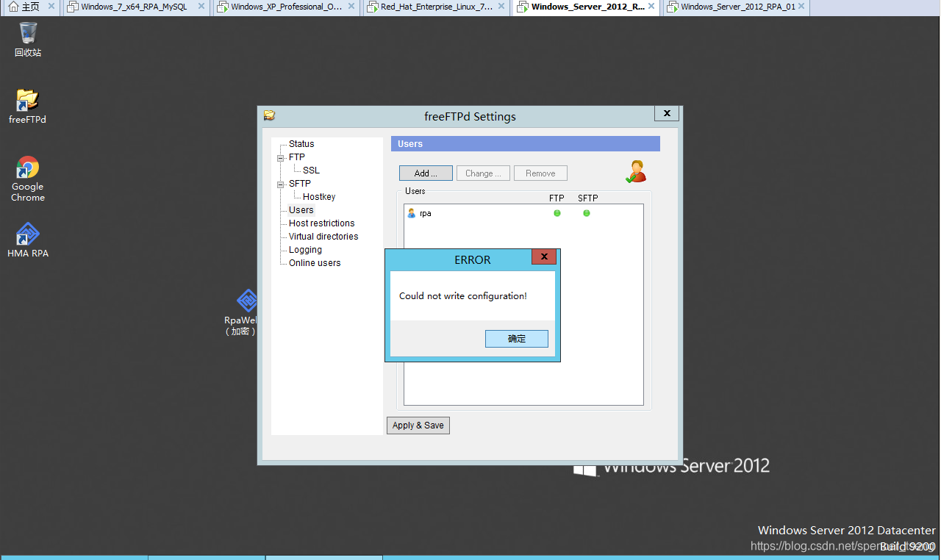
Task: Switch to Windows_XP_Professional tab
Action: point(287,7)
